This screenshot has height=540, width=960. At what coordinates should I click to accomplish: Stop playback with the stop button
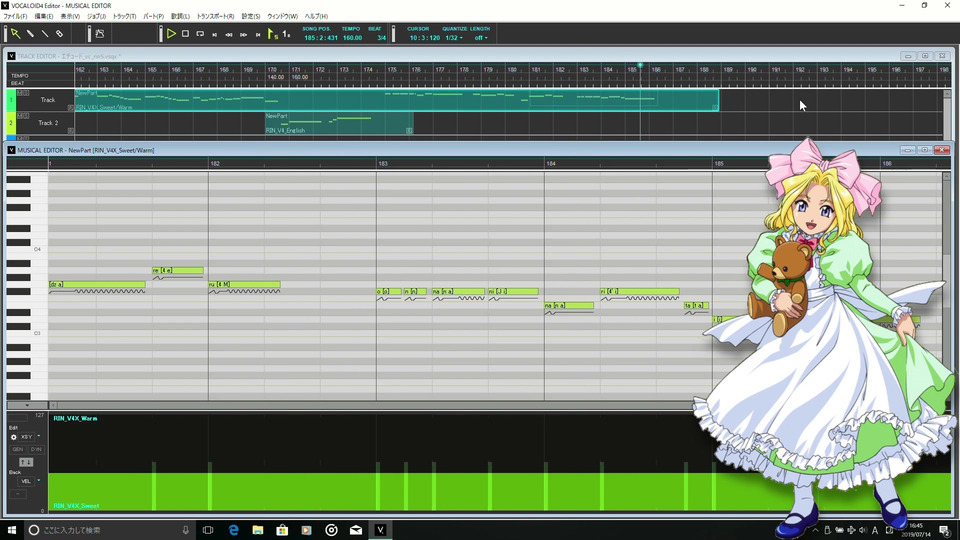click(186, 34)
